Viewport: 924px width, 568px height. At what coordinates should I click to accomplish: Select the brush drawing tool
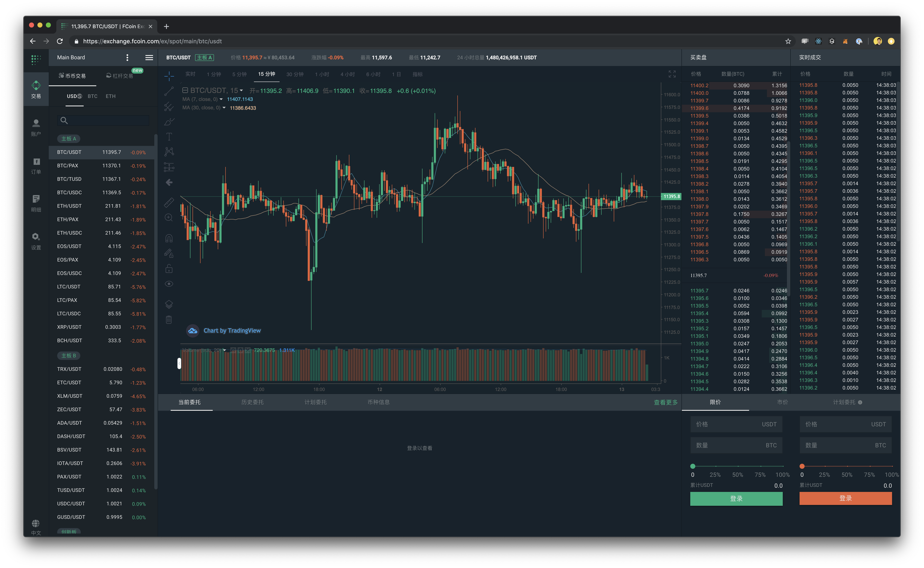pyautogui.click(x=169, y=122)
